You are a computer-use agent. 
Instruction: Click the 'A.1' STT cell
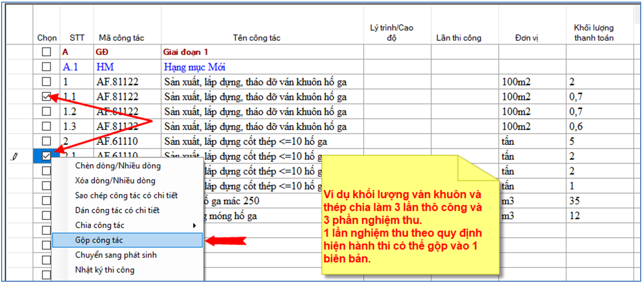[x=77, y=67]
